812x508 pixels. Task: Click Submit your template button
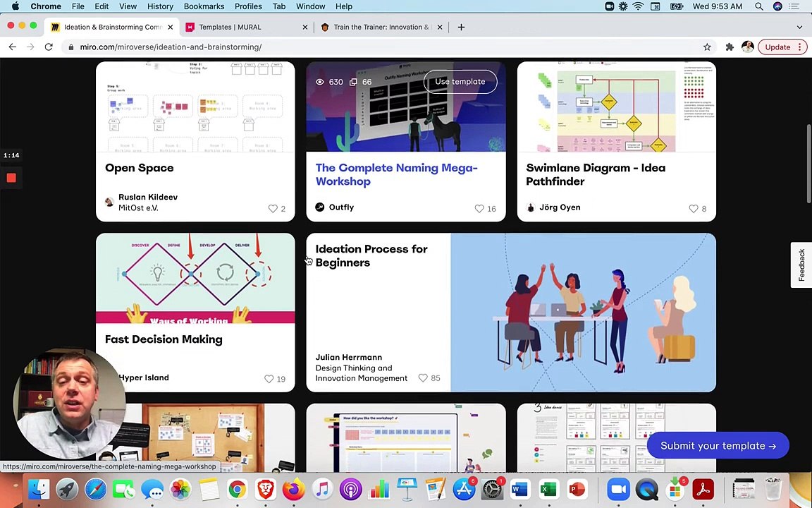718,446
